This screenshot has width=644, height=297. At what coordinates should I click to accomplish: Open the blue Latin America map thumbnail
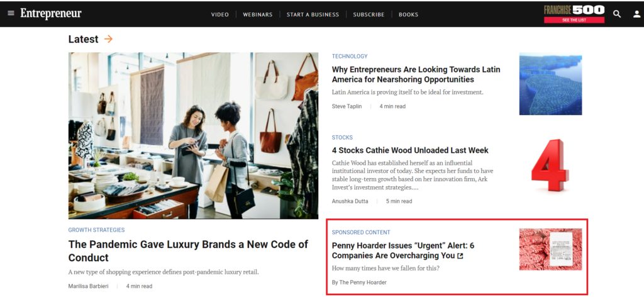[550, 84]
